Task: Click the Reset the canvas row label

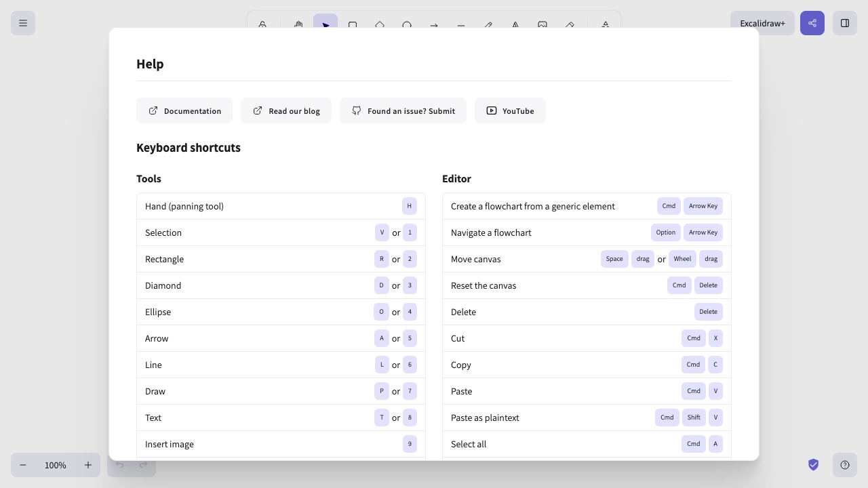Action: click(x=484, y=285)
